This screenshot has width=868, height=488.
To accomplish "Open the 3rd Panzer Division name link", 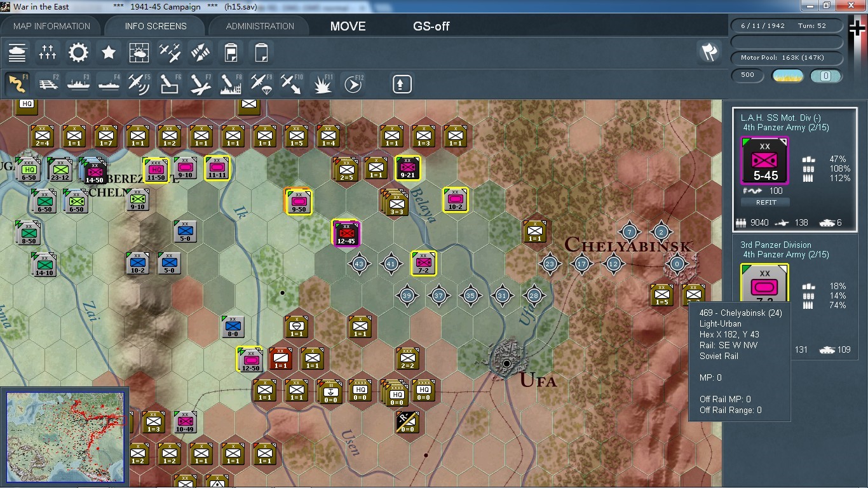I will 776,245.
